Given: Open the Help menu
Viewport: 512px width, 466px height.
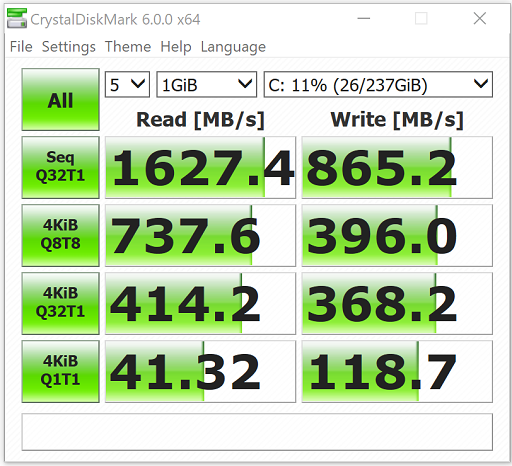Looking at the screenshot, I should pos(176,47).
